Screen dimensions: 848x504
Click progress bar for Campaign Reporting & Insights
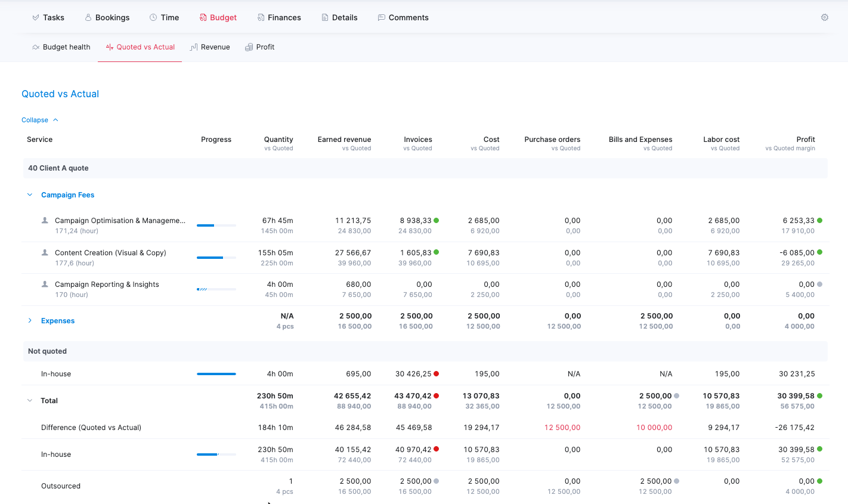pos(216,289)
